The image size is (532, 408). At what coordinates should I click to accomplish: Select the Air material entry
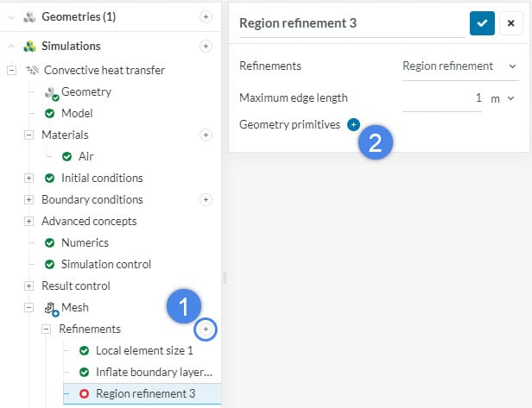coord(85,156)
